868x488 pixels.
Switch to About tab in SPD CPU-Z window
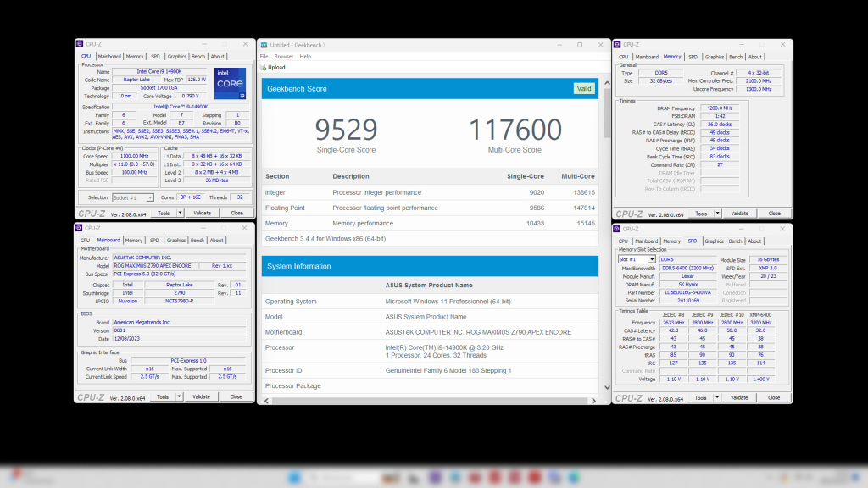(754, 241)
